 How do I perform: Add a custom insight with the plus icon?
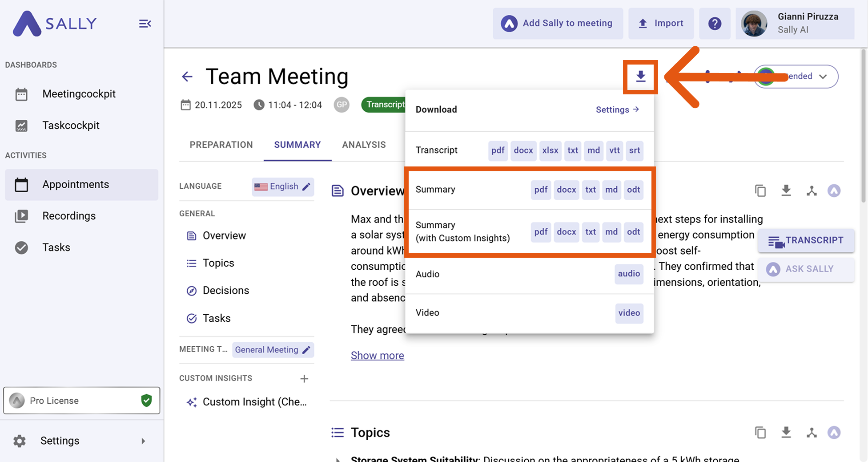304,379
